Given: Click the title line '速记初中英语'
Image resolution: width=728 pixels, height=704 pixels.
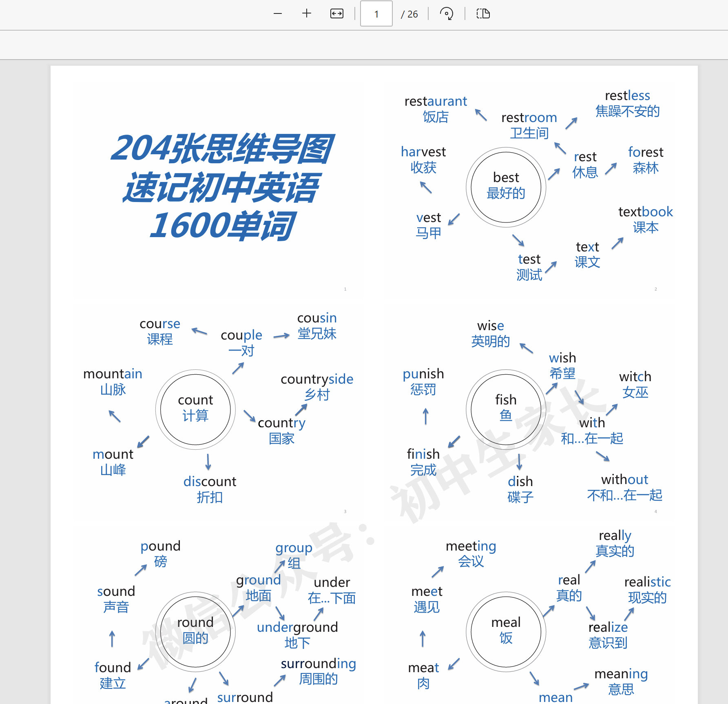Looking at the screenshot, I should pos(221,187).
